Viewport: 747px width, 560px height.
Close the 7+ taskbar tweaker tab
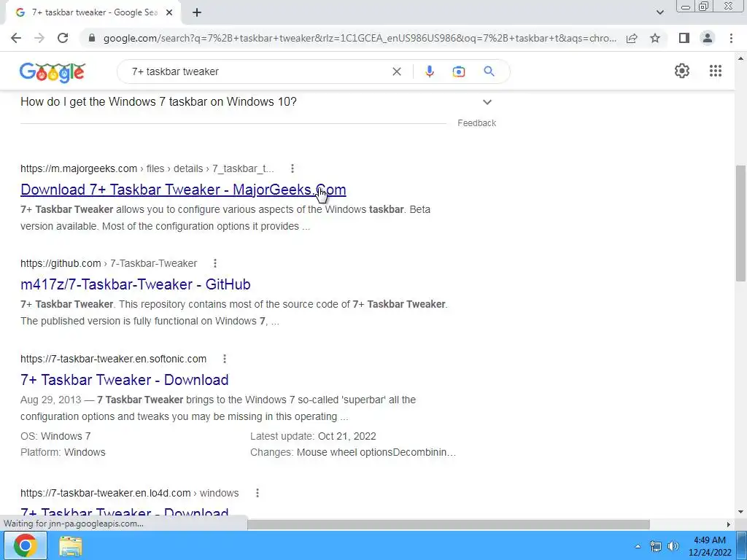pyautogui.click(x=169, y=12)
